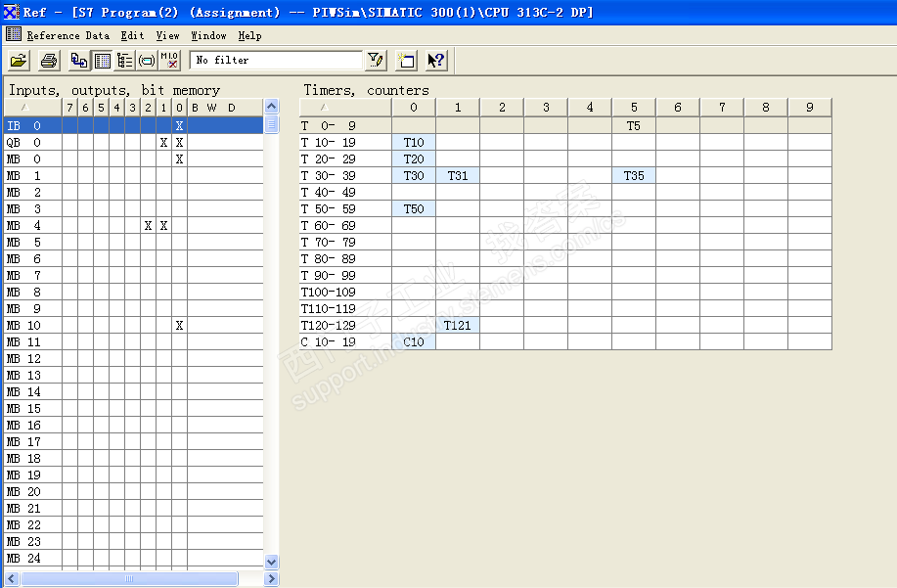The image size is (897, 588).
Task: Click the T120-129 row label
Action: (x=329, y=326)
